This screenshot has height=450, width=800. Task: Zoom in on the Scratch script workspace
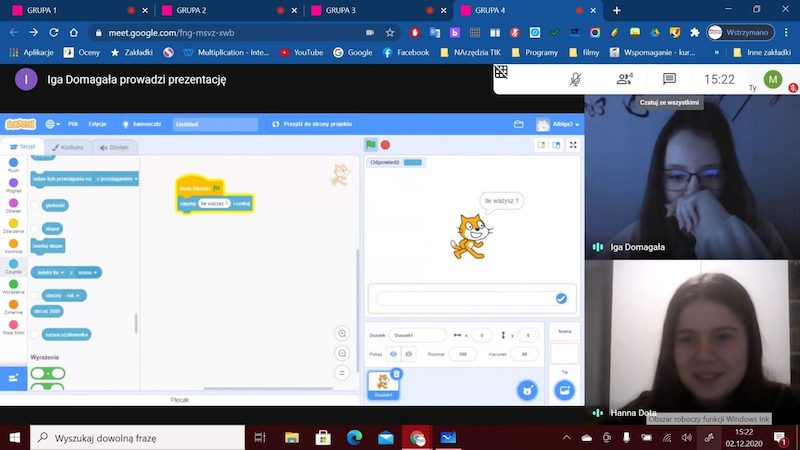[342, 334]
